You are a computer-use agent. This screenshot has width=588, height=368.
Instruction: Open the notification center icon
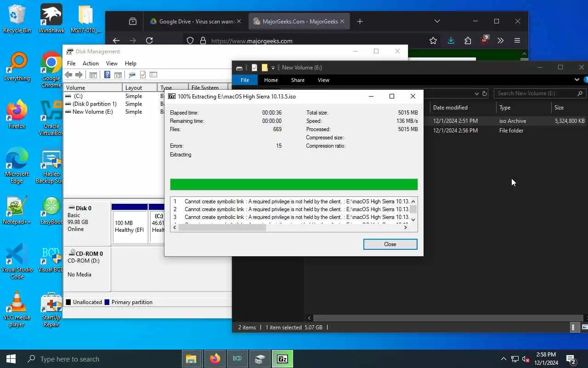[571, 359]
